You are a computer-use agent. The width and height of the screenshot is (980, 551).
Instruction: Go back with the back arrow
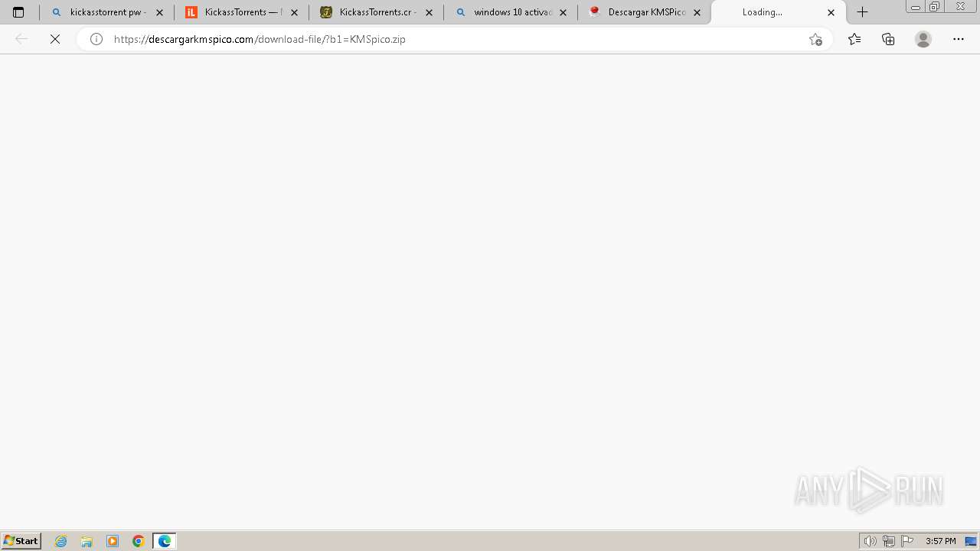21,39
